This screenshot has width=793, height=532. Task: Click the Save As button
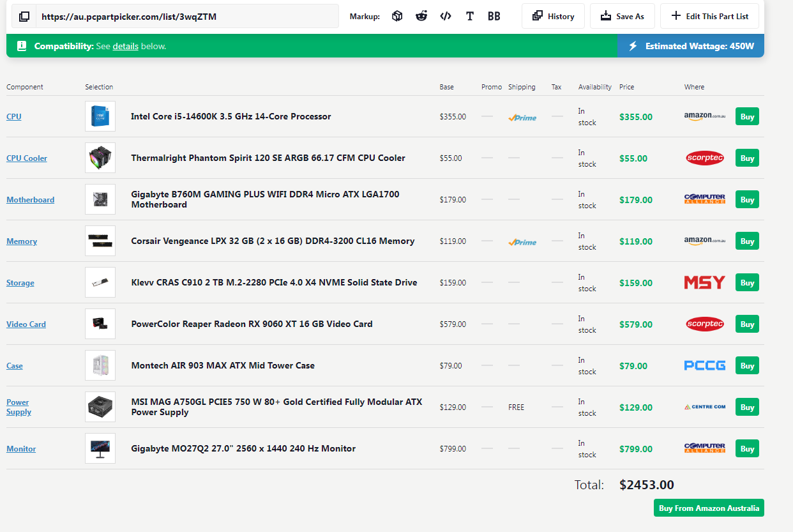point(622,17)
